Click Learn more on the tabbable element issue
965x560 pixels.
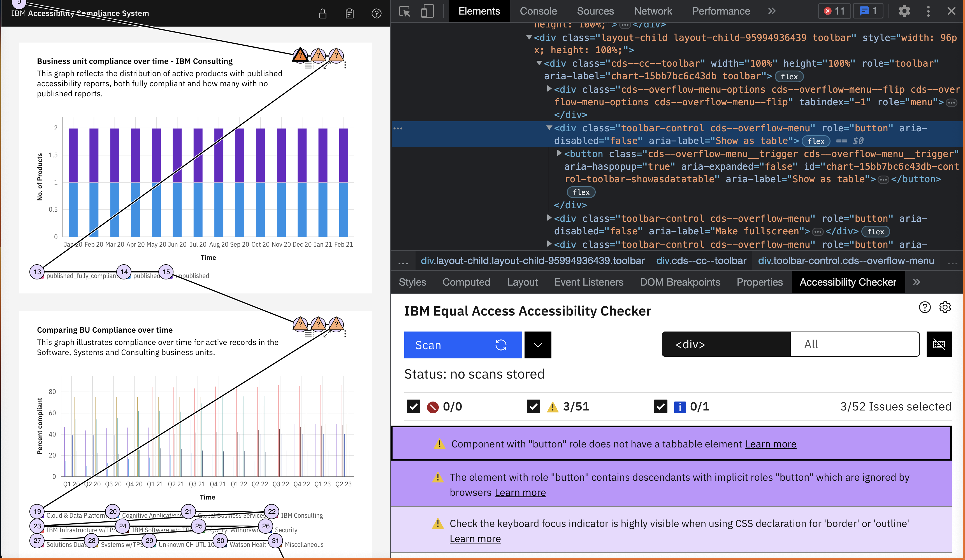[x=771, y=444]
